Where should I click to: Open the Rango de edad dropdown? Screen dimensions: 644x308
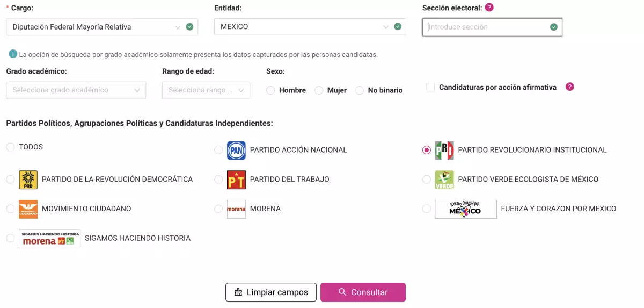206,90
